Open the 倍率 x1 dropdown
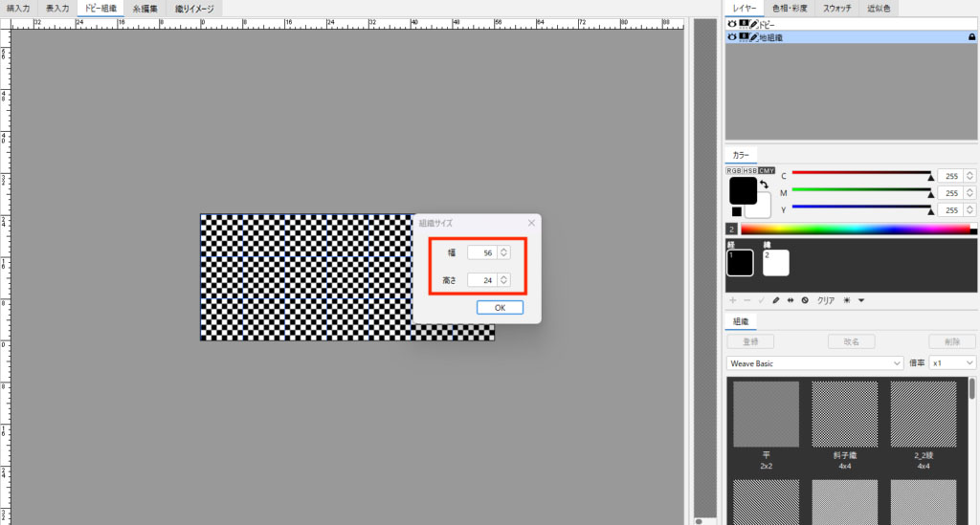Image resolution: width=980 pixels, height=525 pixels. coord(953,363)
